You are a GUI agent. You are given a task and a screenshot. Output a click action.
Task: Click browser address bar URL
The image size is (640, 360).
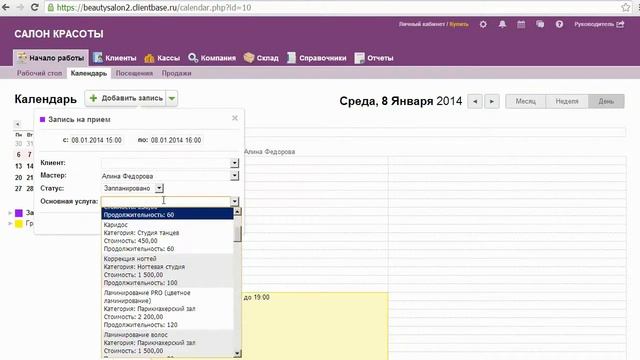pos(154,7)
